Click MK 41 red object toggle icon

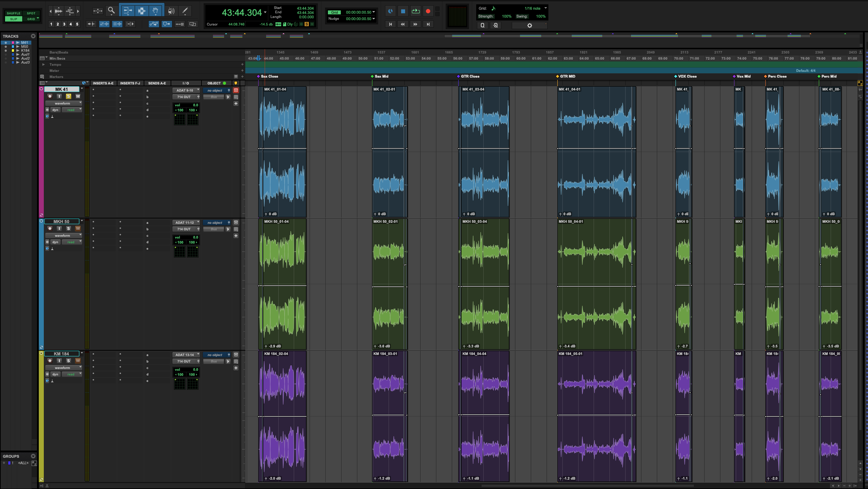236,90
